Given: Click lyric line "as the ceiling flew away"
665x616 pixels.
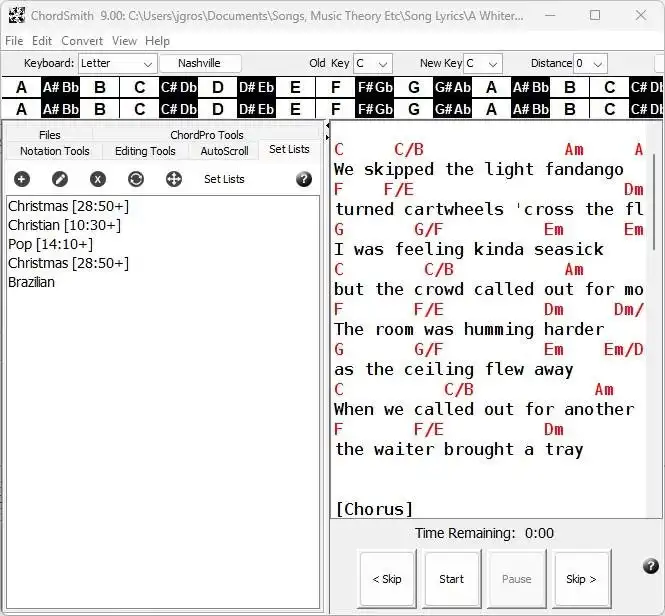Looking at the screenshot, I should 454,369.
